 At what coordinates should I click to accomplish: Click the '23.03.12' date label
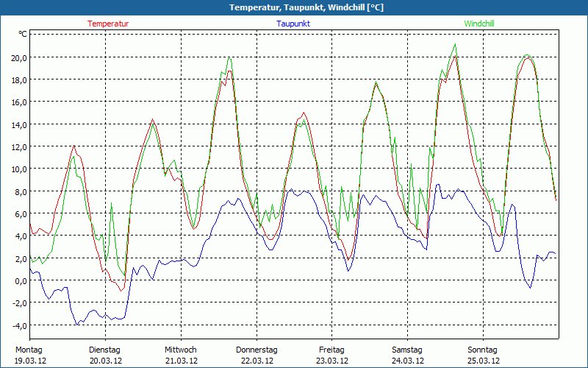pyautogui.click(x=332, y=361)
